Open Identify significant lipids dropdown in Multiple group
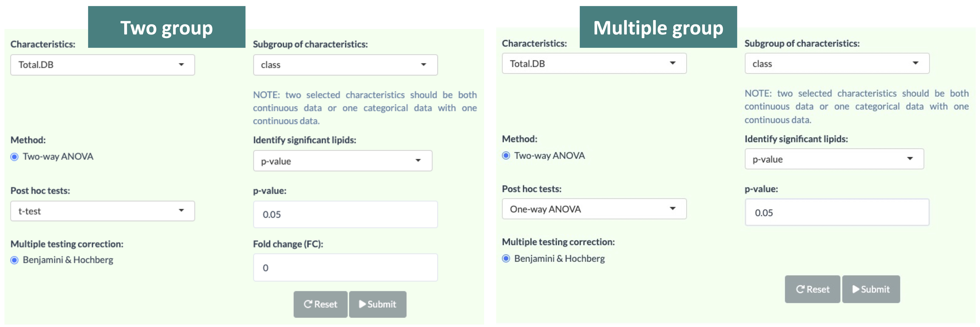This screenshot has width=980, height=327. coord(834,159)
